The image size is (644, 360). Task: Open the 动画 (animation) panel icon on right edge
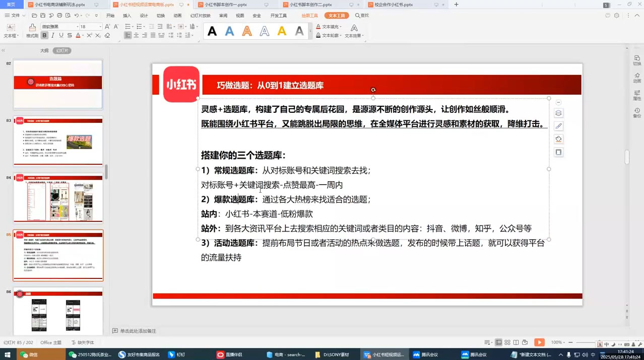tap(637, 77)
